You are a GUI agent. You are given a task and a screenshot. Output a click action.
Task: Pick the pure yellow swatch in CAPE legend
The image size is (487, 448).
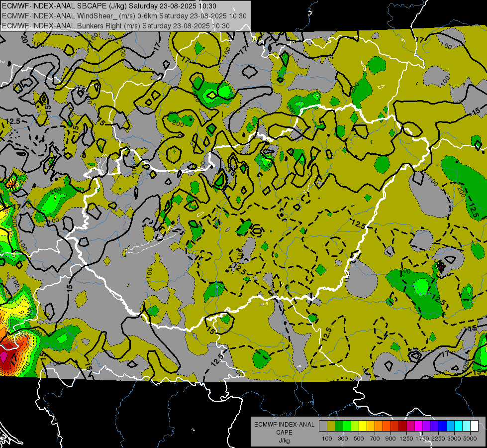[x=363, y=426]
